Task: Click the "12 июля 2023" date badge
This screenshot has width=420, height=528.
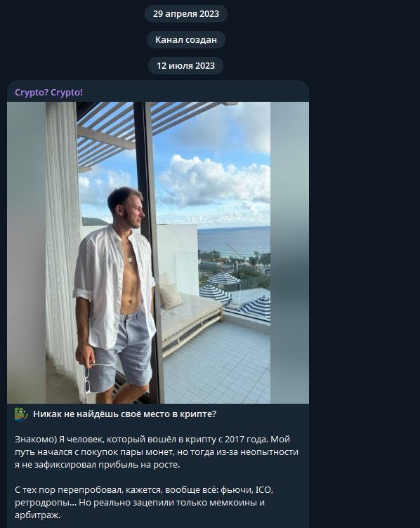Action: click(x=185, y=66)
